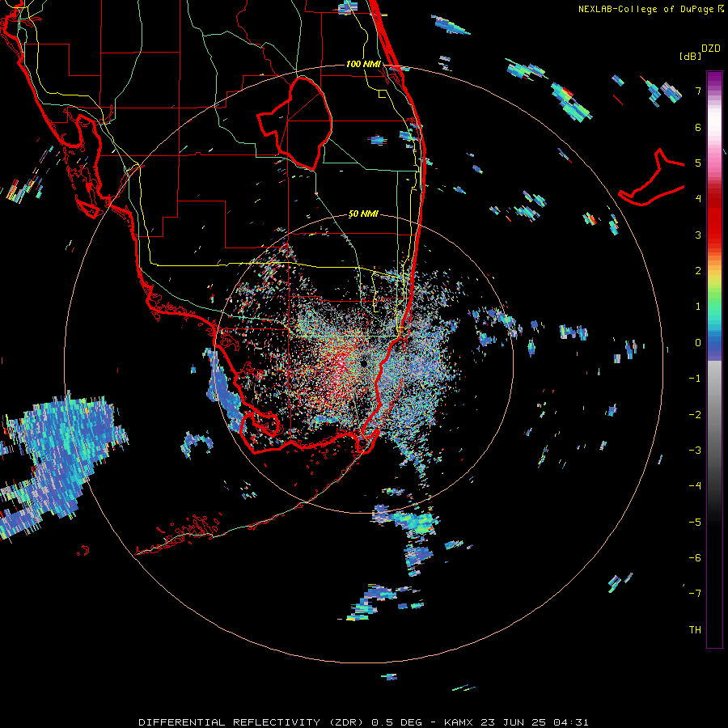Click the -1 value on the color scale
The height and width of the screenshot is (728, 728).
pyautogui.click(x=695, y=379)
